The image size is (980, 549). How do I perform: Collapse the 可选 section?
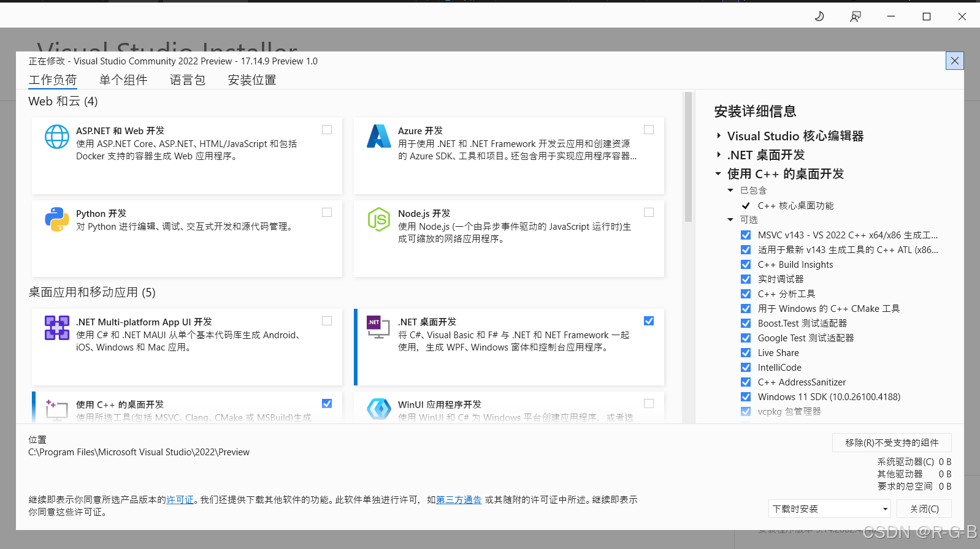[730, 220]
